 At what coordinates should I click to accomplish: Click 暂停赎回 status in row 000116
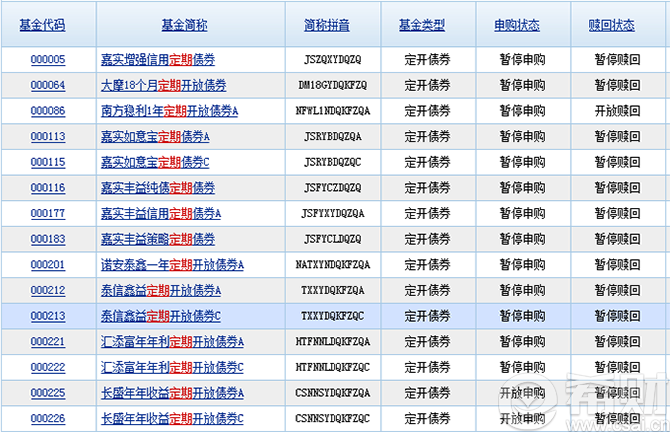[x=617, y=188]
